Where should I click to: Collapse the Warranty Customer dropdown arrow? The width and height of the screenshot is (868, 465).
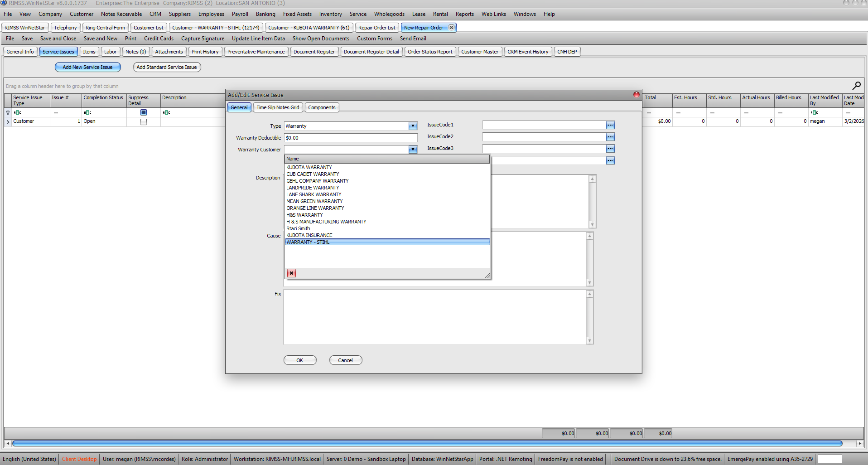[413, 150]
